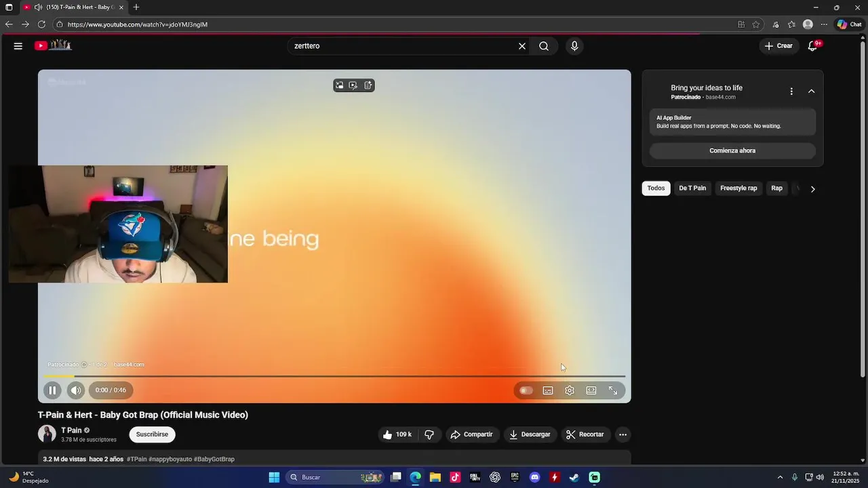
Task: Go back in browser history
Action: [x=9, y=24]
